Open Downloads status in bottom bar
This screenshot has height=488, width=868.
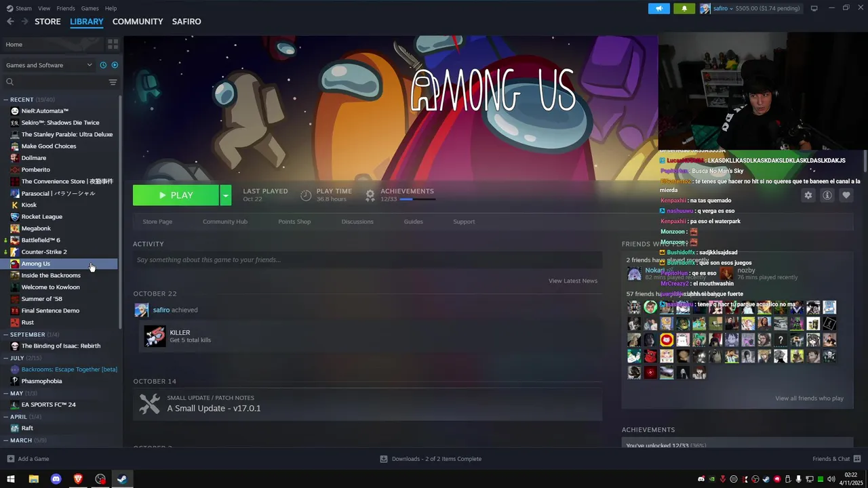431,459
